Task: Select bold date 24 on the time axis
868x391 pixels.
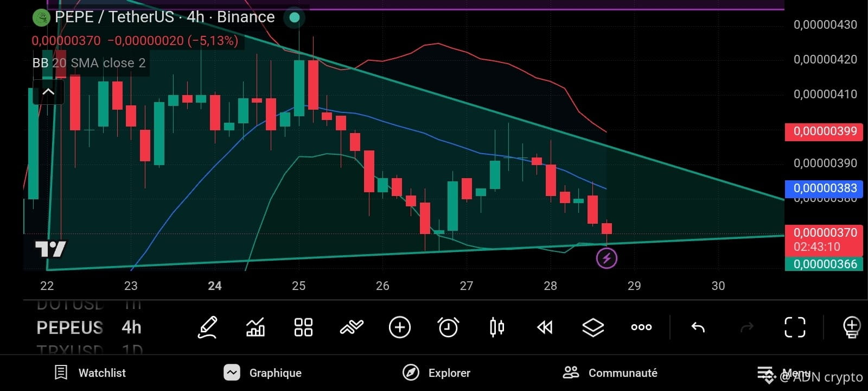Action: pyautogui.click(x=215, y=286)
